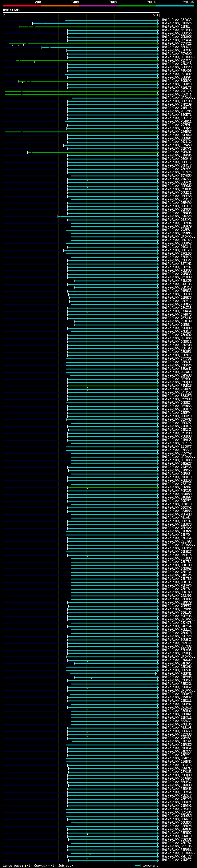Viewport: 197px width, 868px height.
Task: Select hit UniRef100_A8LC59
Action: [176, 281]
